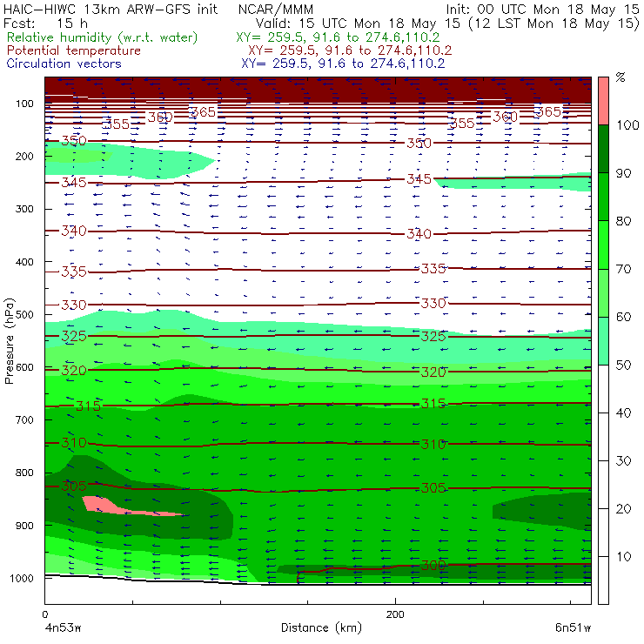Click the '40' color bar tick label

tap(623, 413)
